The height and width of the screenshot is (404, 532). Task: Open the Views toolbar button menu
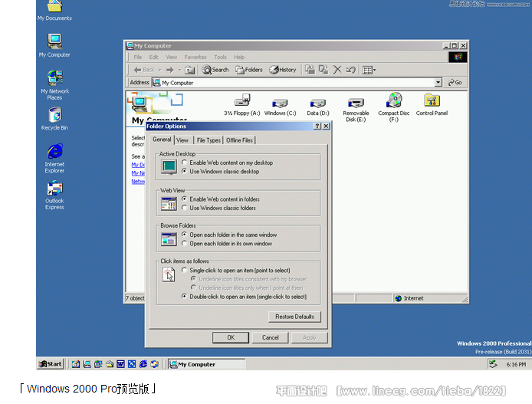click(369, 71)
